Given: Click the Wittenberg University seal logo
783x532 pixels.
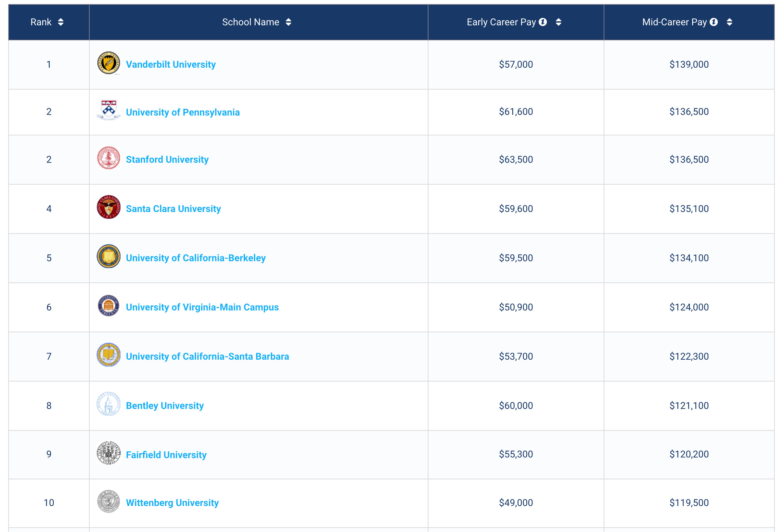Looking at the screenshot, I should (108, 502).
